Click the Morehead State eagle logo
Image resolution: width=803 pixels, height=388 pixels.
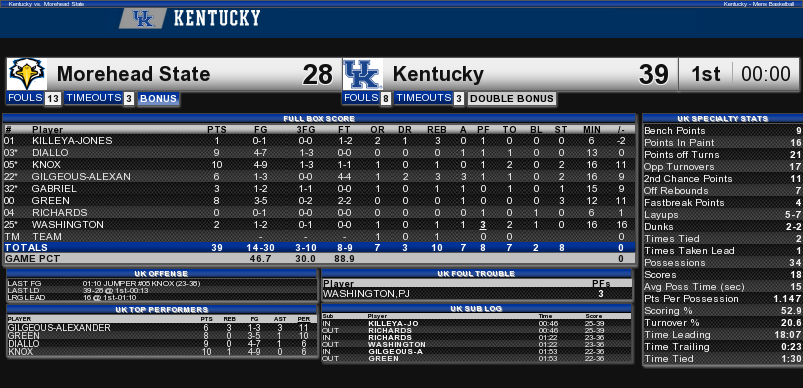click(x=27, y=74)
